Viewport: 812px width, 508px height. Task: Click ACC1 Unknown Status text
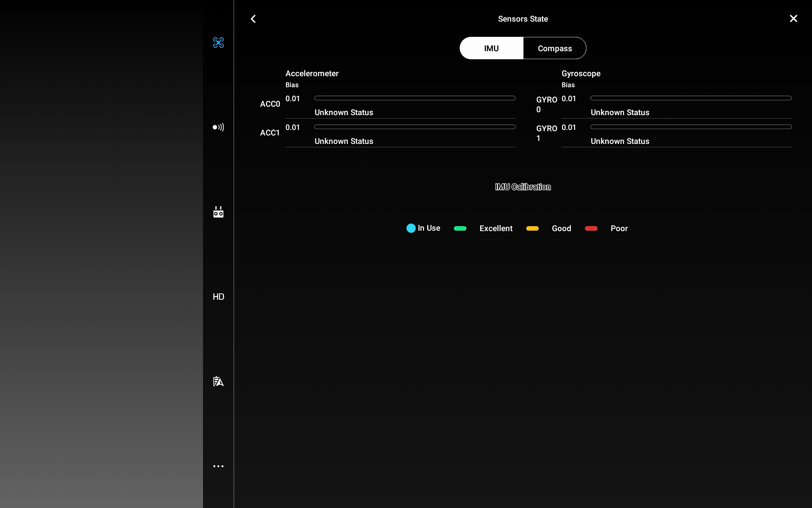344,141
